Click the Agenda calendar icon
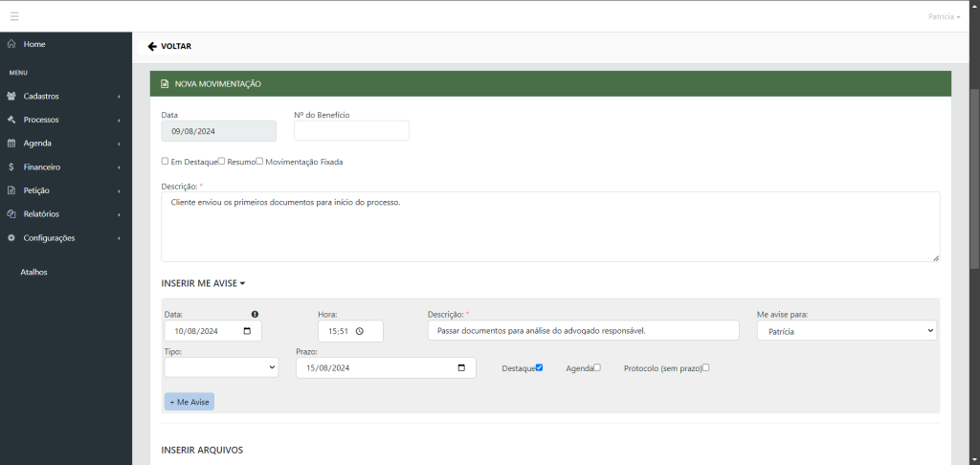This screenshot has width=980, height=465. point(11,144)
